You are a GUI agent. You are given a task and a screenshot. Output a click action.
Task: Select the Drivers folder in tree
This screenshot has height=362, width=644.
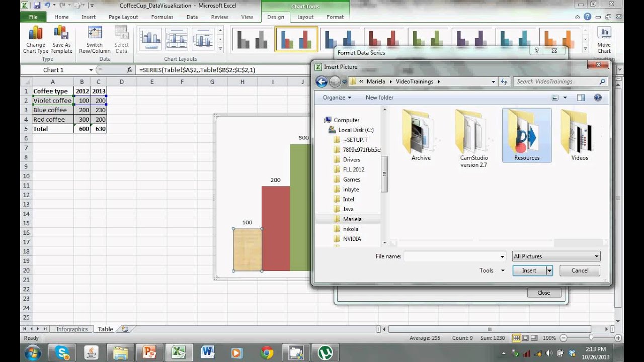[x=352, y=159]
